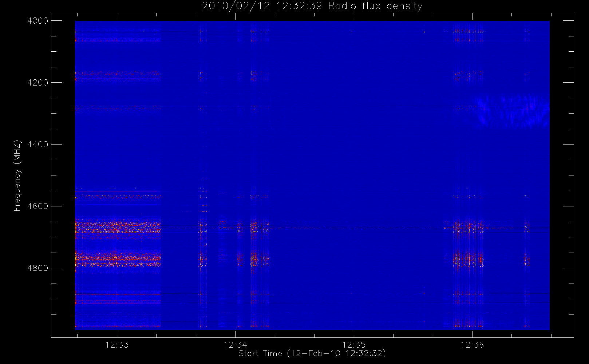The height and width of the screenshot is (364, 589).
Task: Click the 12:35 time tick label
Action: pos(354,345)
